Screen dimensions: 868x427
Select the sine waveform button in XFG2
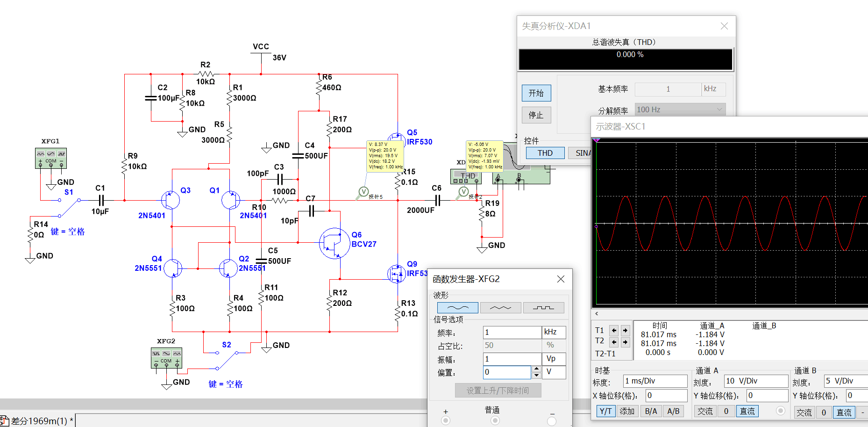click(x=457, y=308)
